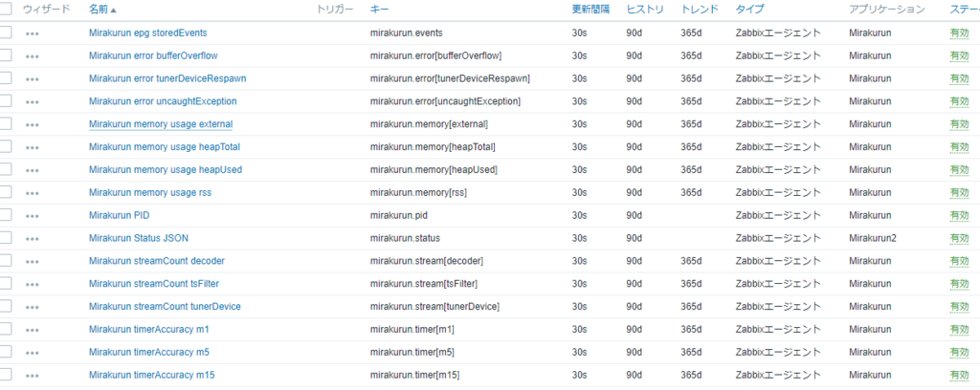The image size is (980, 390).
Task: Open wizard dots for Mirakurun Status JSON
Action: point(33,239)
